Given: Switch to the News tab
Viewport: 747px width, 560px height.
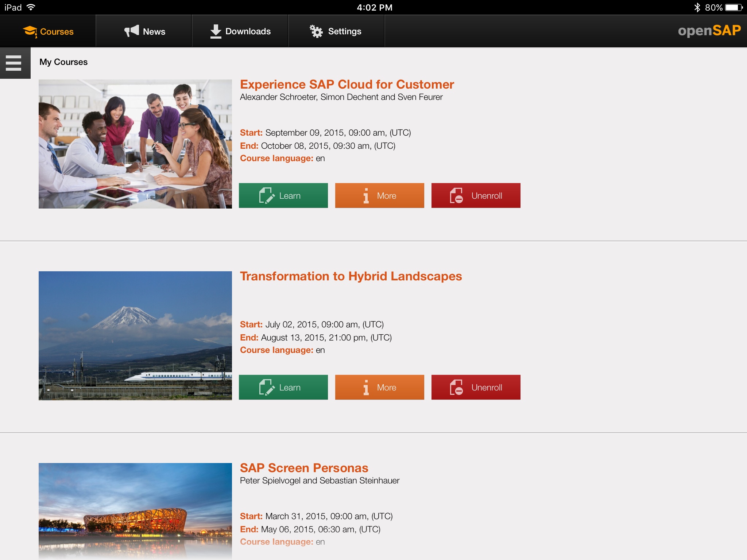Looking at the screenshot, I should pos(154,32).
